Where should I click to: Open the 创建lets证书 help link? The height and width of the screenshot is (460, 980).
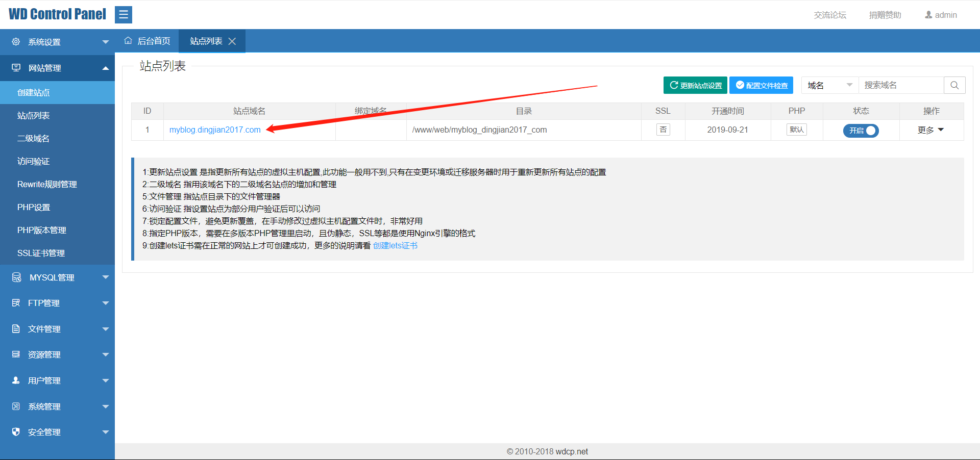[x=395, y=245]
